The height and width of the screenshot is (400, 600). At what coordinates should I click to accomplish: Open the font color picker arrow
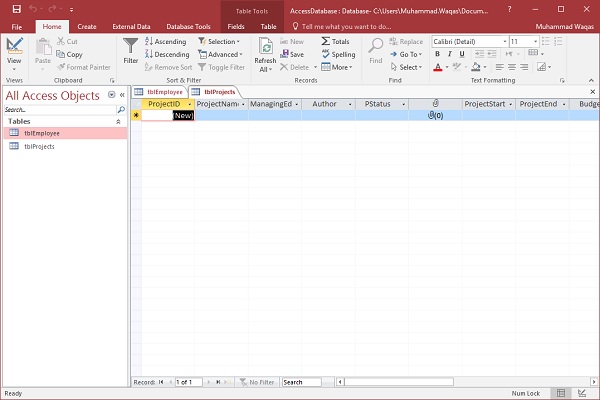point(447,67)
